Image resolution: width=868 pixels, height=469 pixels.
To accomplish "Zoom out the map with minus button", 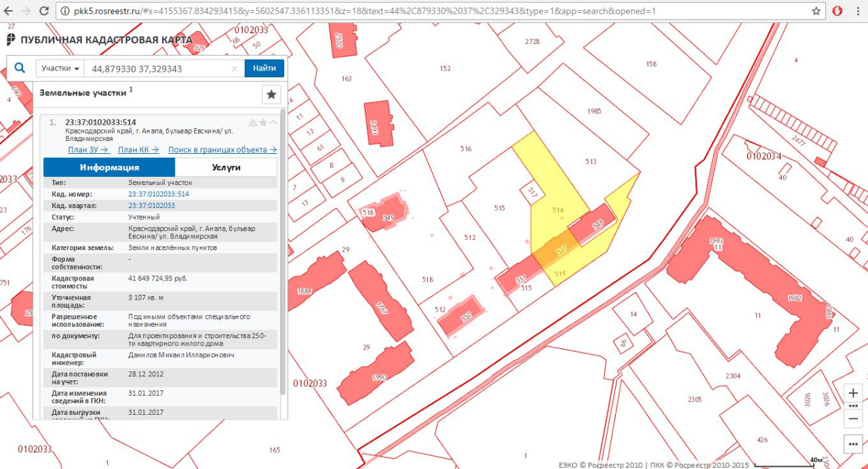I will [x=853, y=419].
